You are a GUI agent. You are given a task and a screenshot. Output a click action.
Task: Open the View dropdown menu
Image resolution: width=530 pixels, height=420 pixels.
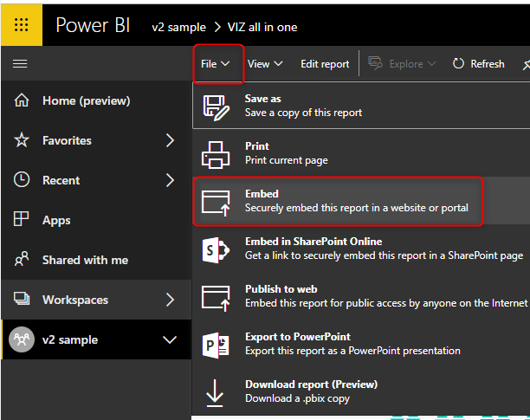(x=265, y=64)
